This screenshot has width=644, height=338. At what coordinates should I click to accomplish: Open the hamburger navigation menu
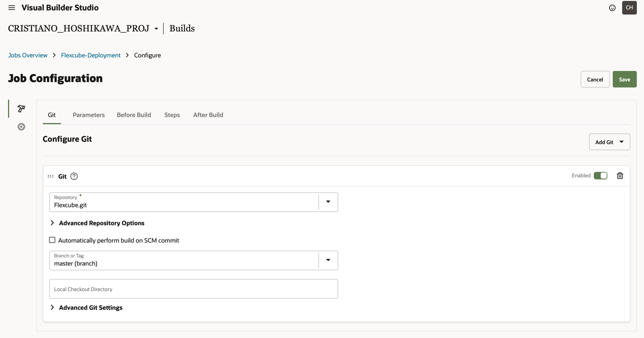[x=12, y=7]
